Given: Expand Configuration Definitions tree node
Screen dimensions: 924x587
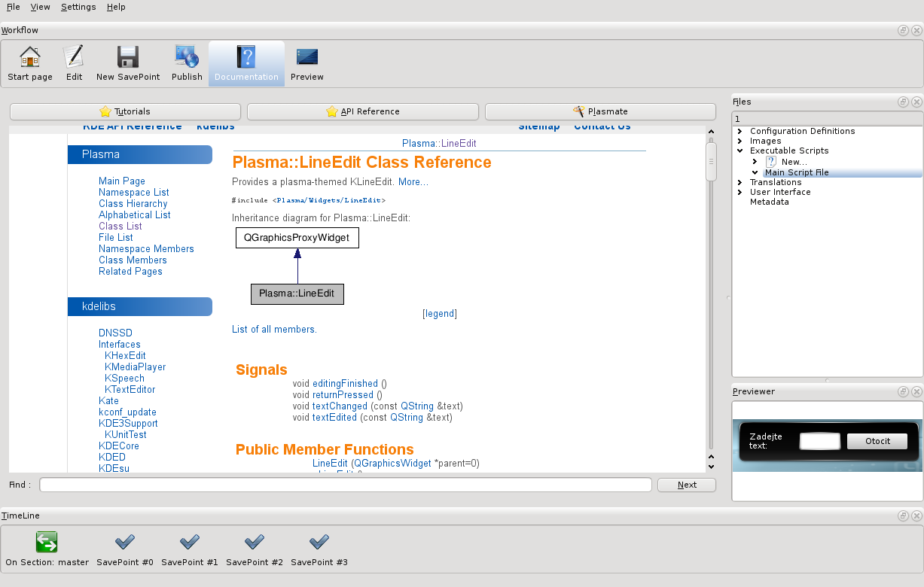Looking at the screenshot, I should pos(740,131).
